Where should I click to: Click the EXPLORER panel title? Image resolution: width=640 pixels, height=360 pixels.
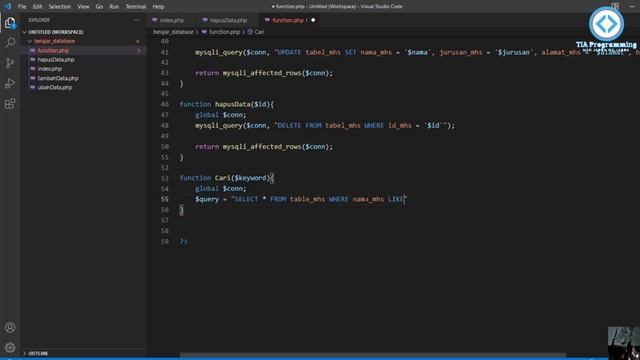pos(39,20)
